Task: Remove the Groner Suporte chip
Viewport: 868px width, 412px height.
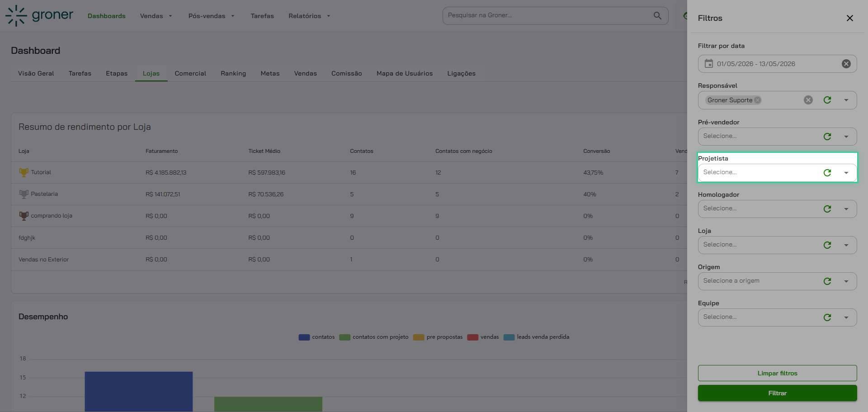Action: (757, 100)
